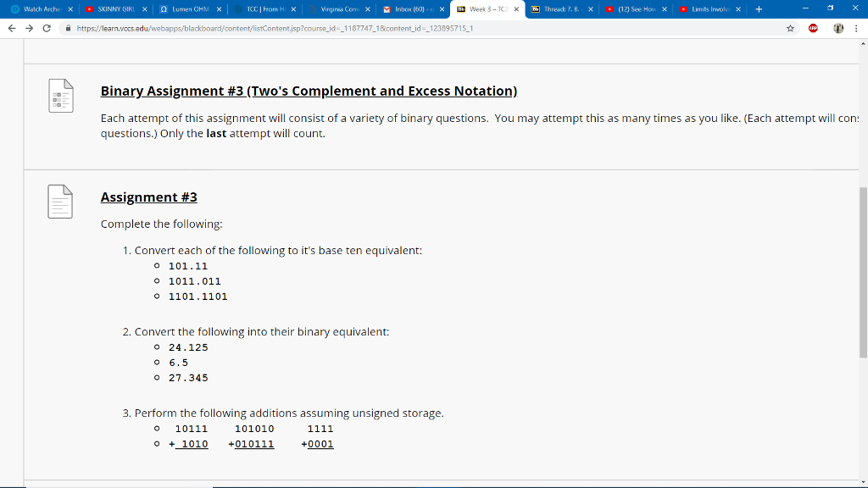Open the Binary Assignment #3 link
Viewport: 868px width, 488px height.
(309, 91)
